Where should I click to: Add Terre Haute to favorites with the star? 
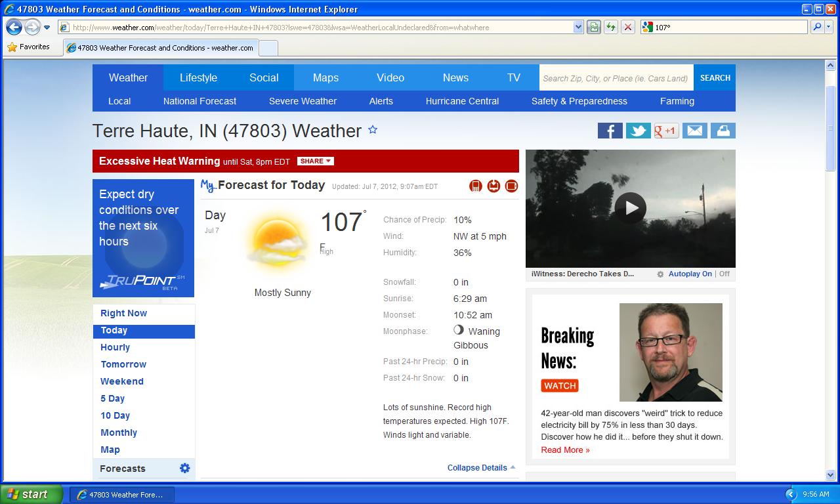tap(373, 130)
